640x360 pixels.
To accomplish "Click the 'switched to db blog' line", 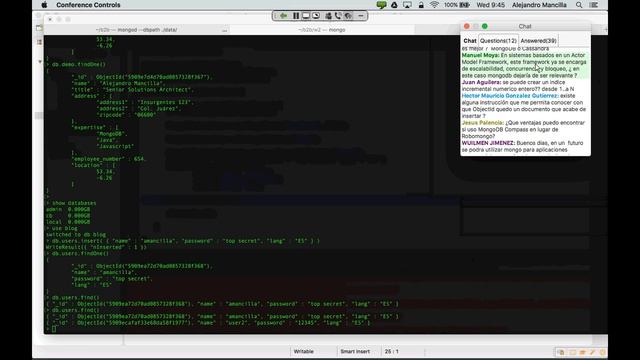I will click(76, 235).
